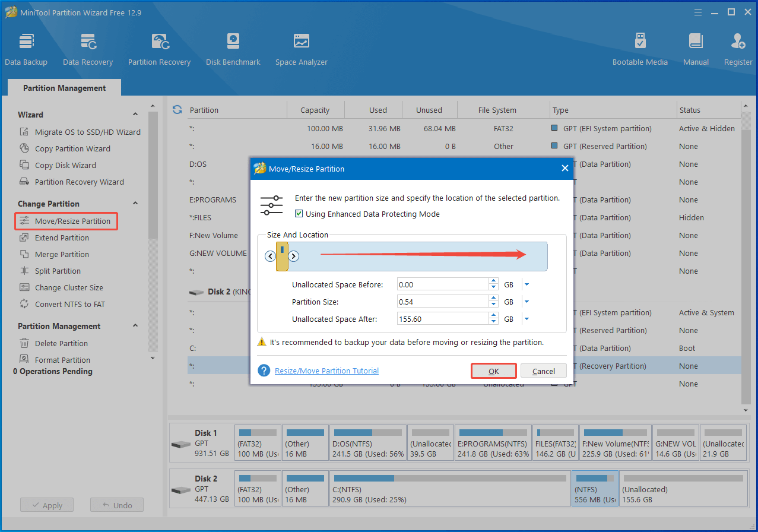Open Data Backup tool
The height and width of the screenshot is (532, 758).
coord(26,49)
